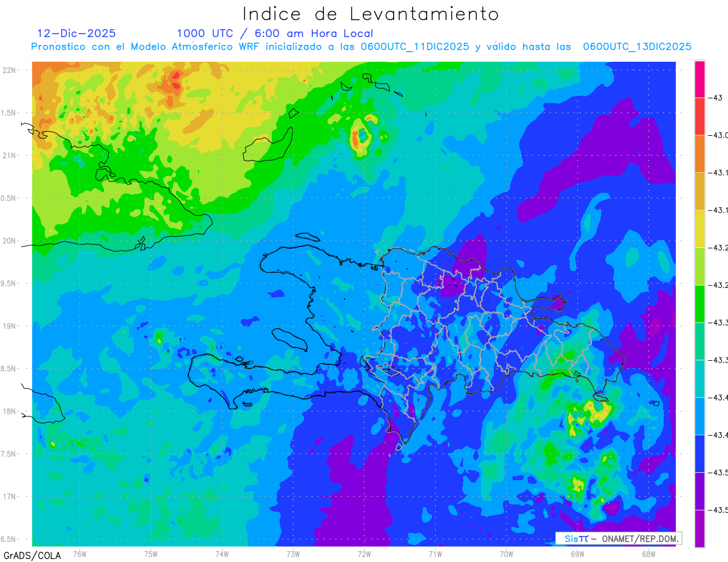The height and width of the screenshot is (562, 728).
Task: Click the 'GrADS/COLA' credit text
Action: click(32, 555)
